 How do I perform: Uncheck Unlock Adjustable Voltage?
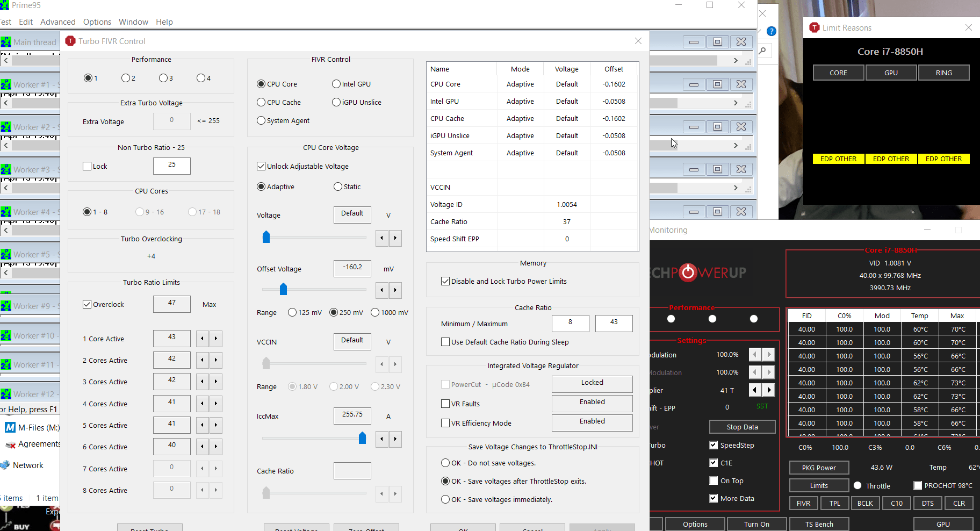[261, 166]
